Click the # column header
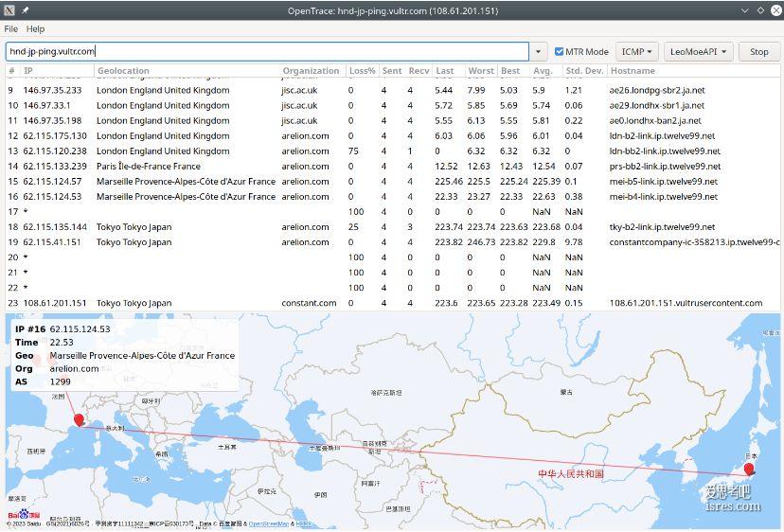 point(11,70)
